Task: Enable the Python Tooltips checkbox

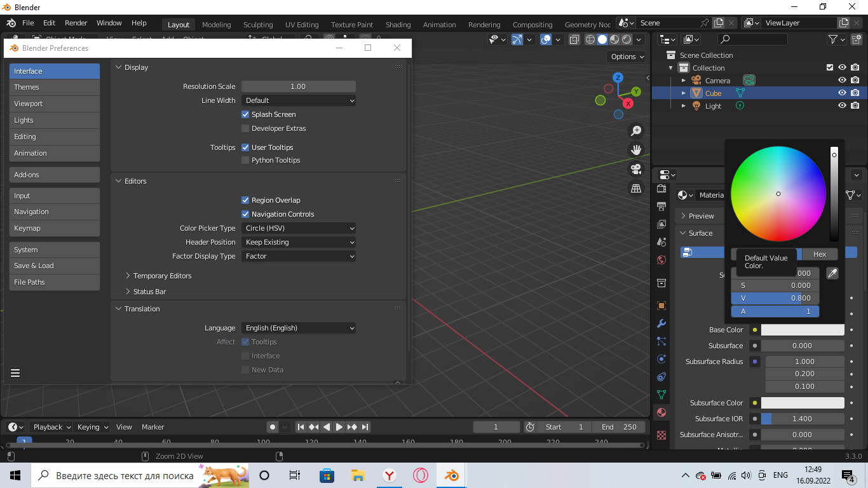Action: [x=245, y=160]
